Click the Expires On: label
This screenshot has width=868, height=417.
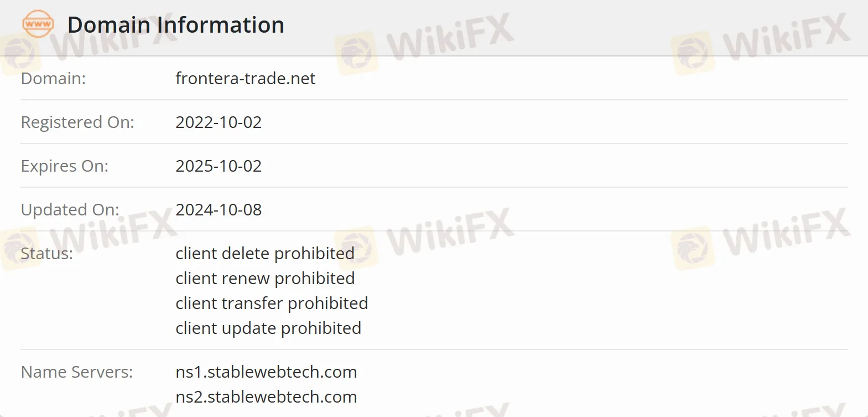65,166
